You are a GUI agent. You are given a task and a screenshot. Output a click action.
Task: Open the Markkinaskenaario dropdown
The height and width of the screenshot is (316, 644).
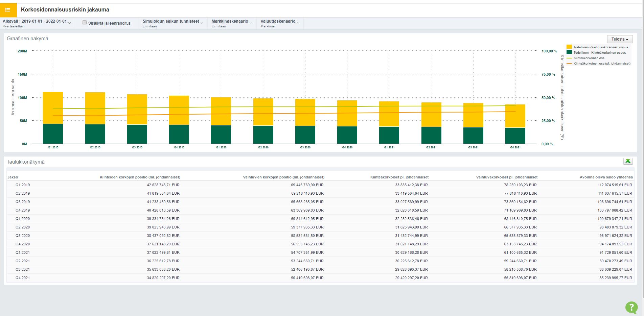[x=232, y=23]
